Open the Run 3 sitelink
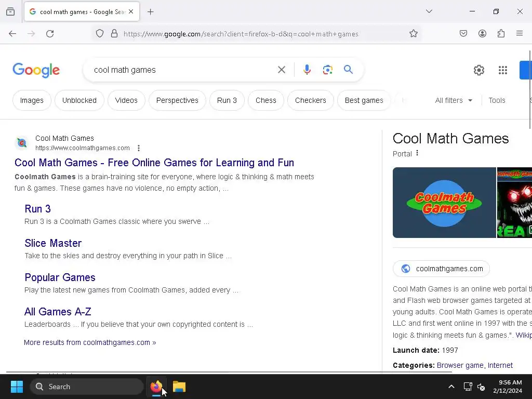This screenshot has height=399, width=532. coord(37,209)
